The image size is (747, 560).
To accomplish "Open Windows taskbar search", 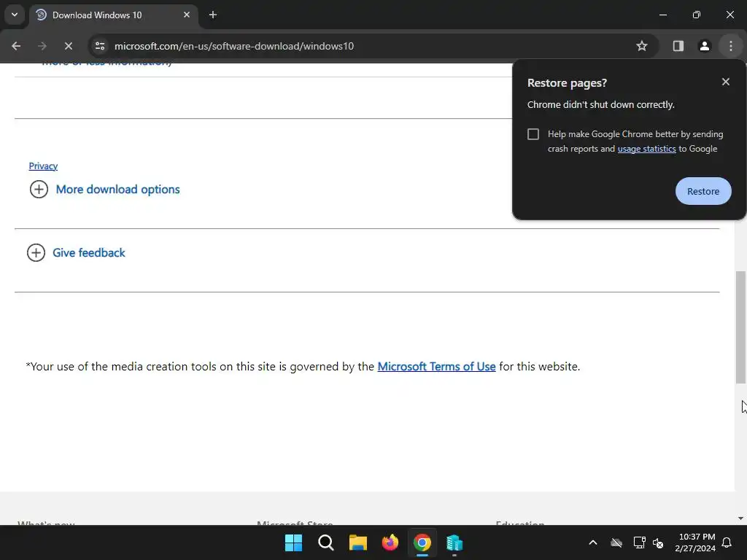I will pos(326,542).
